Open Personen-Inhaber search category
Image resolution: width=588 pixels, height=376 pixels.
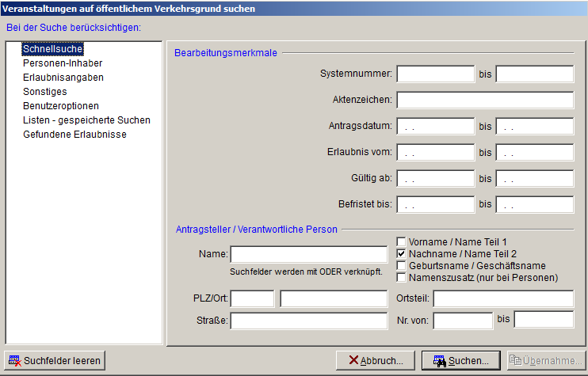click(62, 63)
